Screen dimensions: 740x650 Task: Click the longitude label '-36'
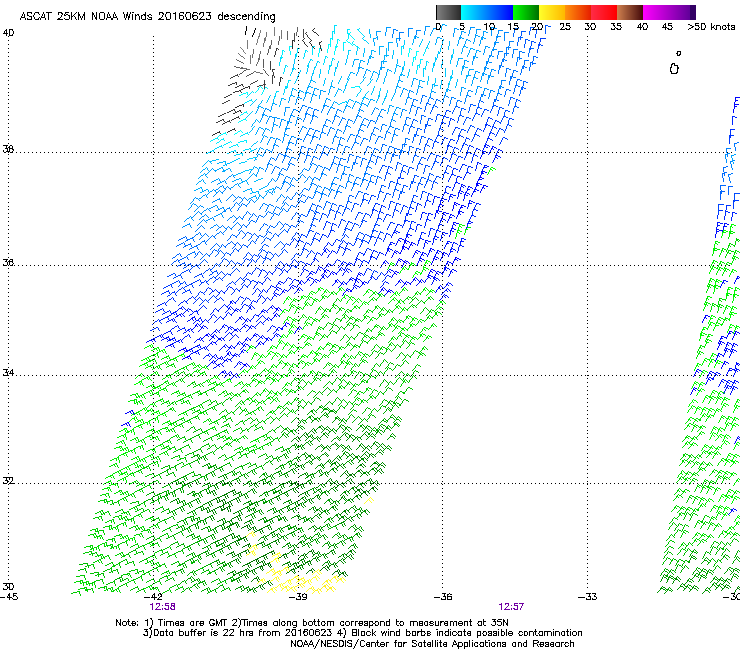coord(443,596)
